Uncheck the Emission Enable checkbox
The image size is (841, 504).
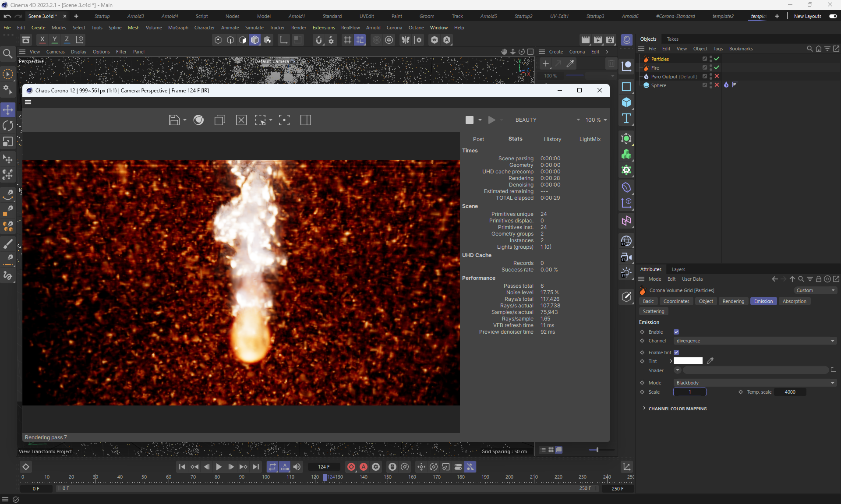coord(676,332)
